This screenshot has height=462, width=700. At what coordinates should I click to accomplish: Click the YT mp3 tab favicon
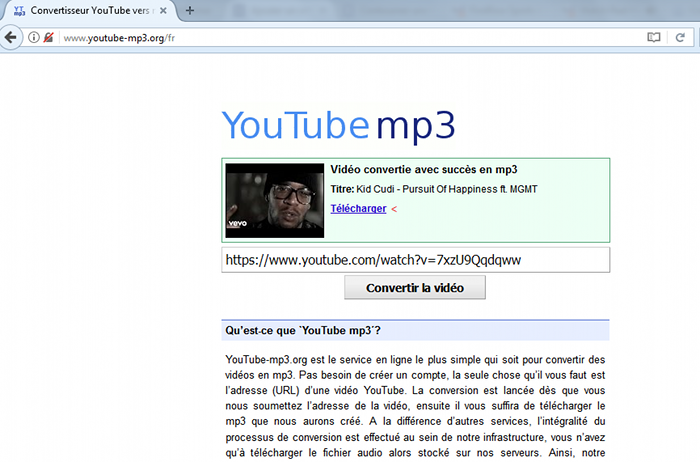(19, 11)
